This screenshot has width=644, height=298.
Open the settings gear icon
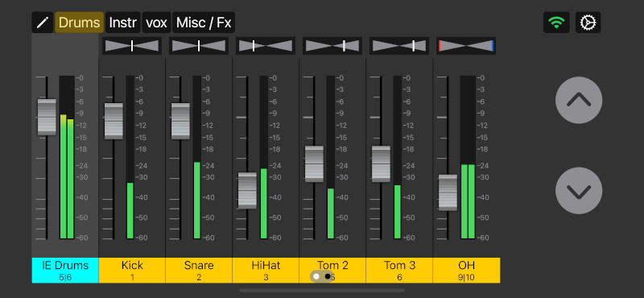[x=588, y=23]
